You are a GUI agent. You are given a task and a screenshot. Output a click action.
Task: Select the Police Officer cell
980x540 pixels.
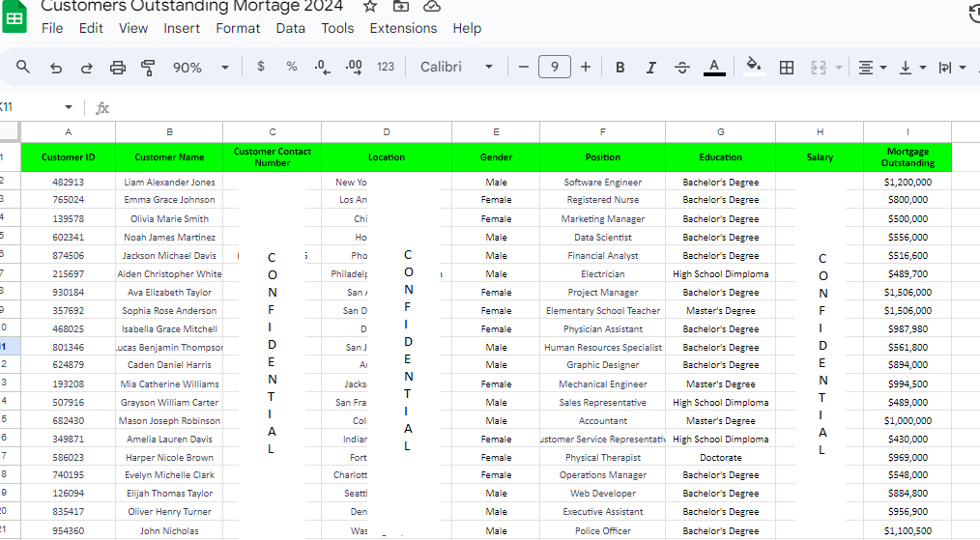tap(602, 530)
